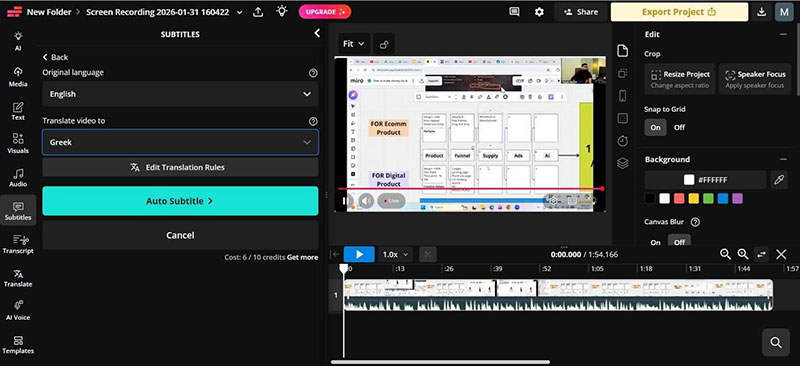Select the yellow background color swatch
The width and height of the screenshot is (800, 366).
click(x=693, y=199)
